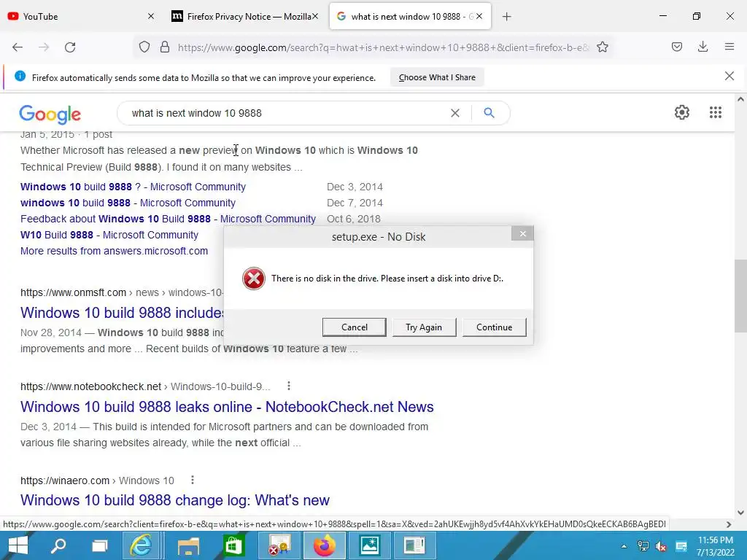Image resolution: width=747 pixels, height=560 pixels.
Task: Open the photo viewer taskbar app
Action: click(370, 545)
